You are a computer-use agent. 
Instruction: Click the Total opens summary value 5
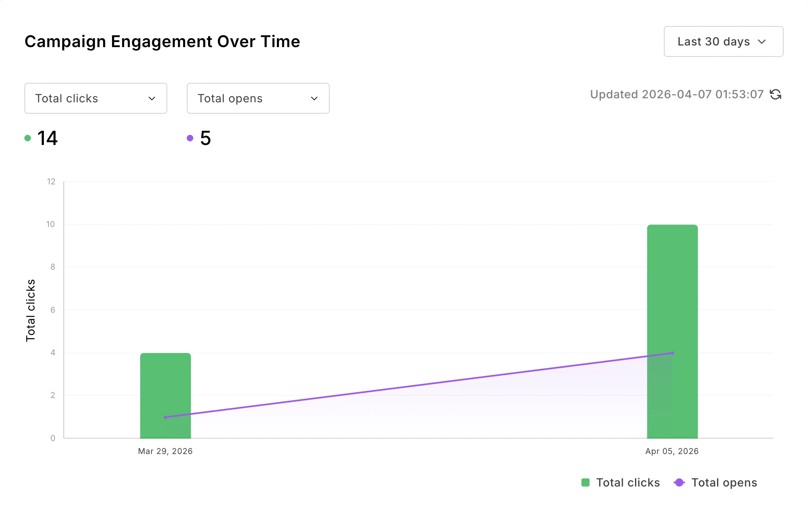click(205, 138)
